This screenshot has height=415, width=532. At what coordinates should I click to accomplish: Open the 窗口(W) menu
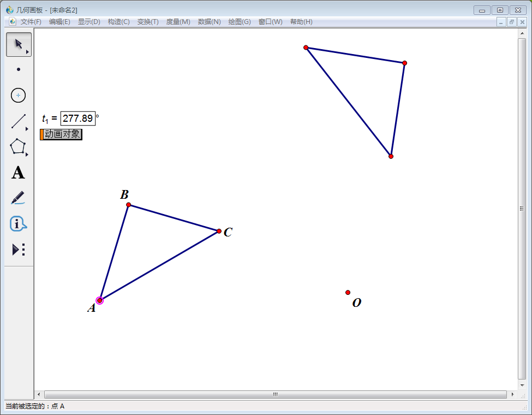(271, 22)
